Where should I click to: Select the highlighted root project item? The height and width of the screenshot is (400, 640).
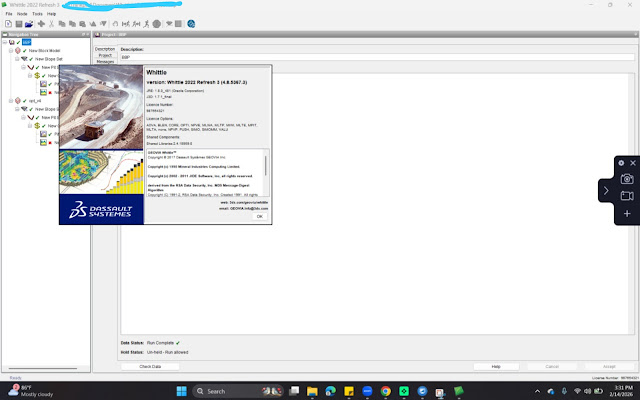point(27,42)
